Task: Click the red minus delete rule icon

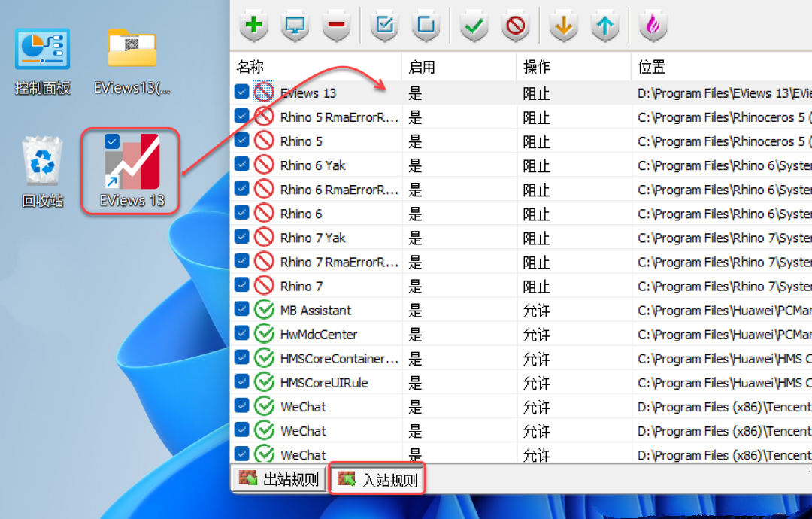Action: 337,26
